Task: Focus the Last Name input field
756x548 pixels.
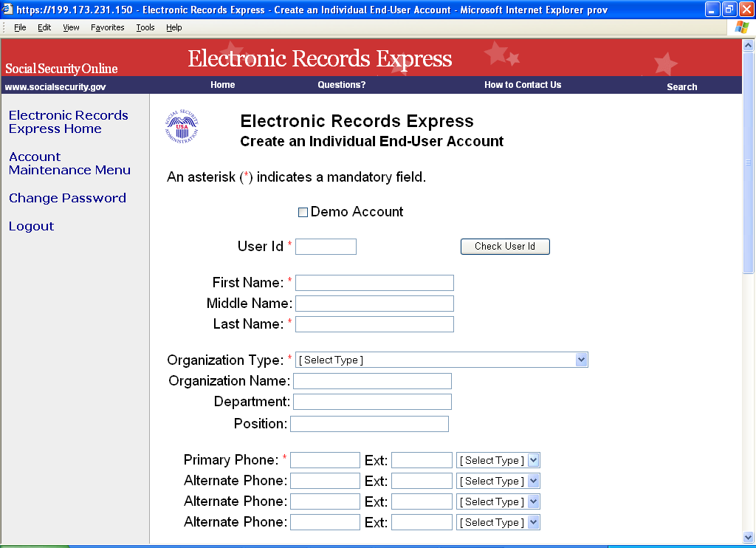Action: pyautogui.click(x=374, y=324)
